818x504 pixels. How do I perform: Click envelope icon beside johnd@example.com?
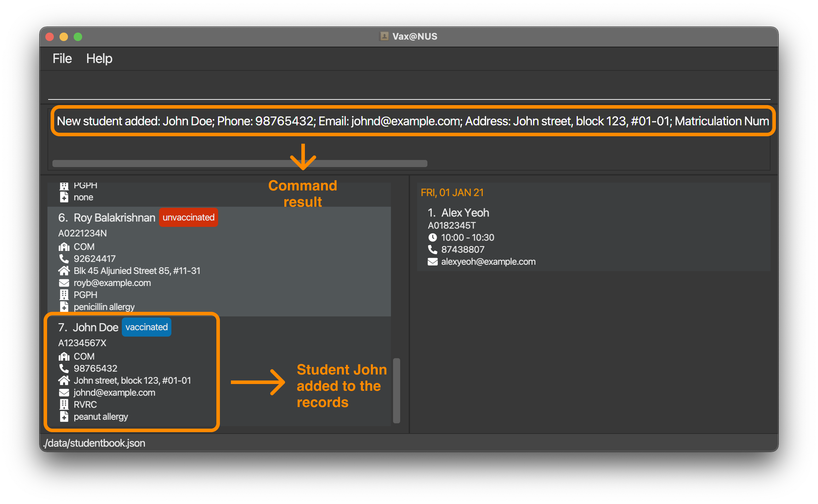tap(64, 393)
